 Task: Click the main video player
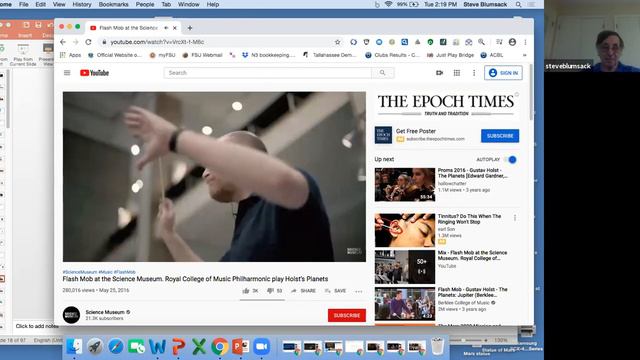214,177
